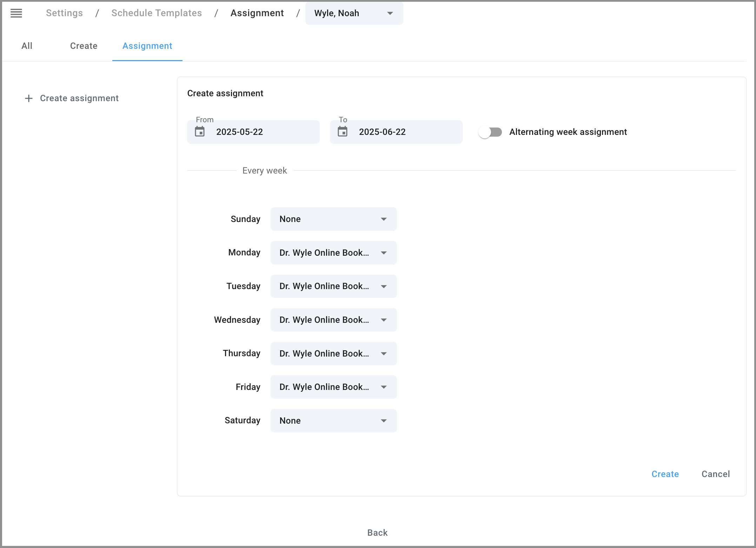Open the Saturday template dropdown
756x548 pixels.
click(333, 420)
